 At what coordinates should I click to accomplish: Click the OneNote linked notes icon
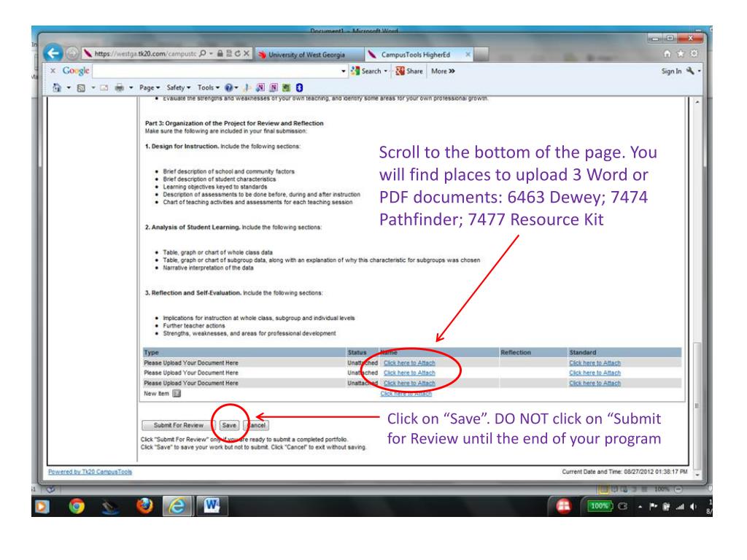(274, 87)
